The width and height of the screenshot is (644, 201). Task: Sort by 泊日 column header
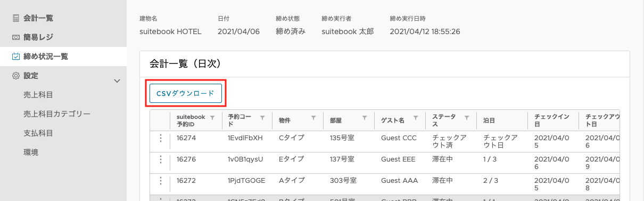(490, 120)
